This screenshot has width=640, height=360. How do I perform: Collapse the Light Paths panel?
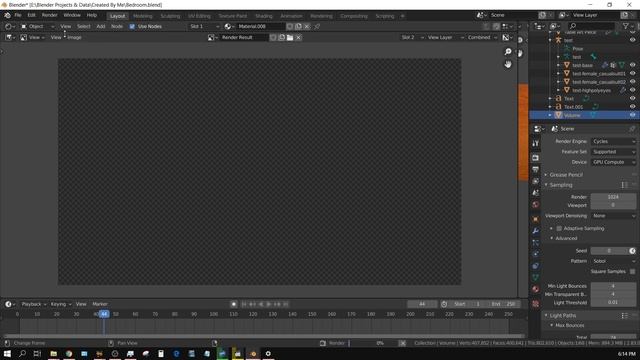562,316
